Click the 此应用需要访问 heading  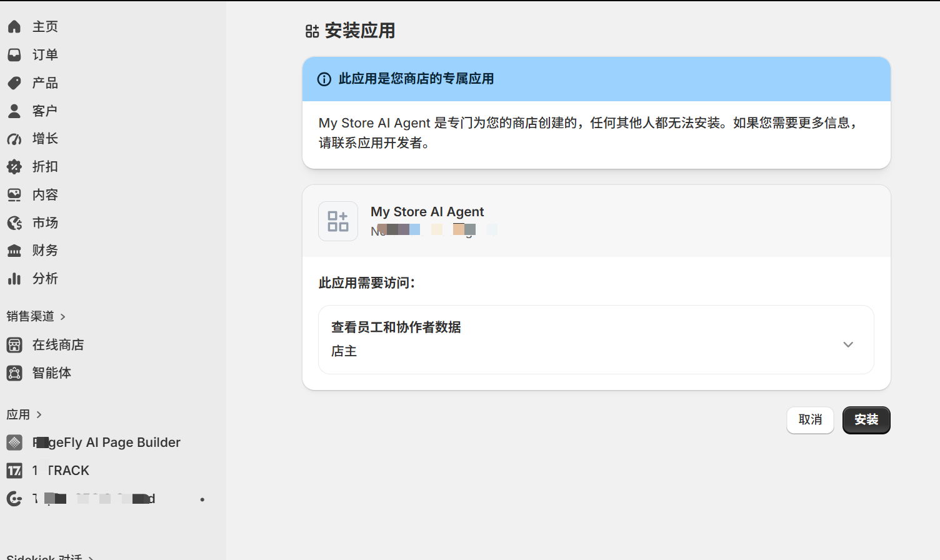coord(367,283)
